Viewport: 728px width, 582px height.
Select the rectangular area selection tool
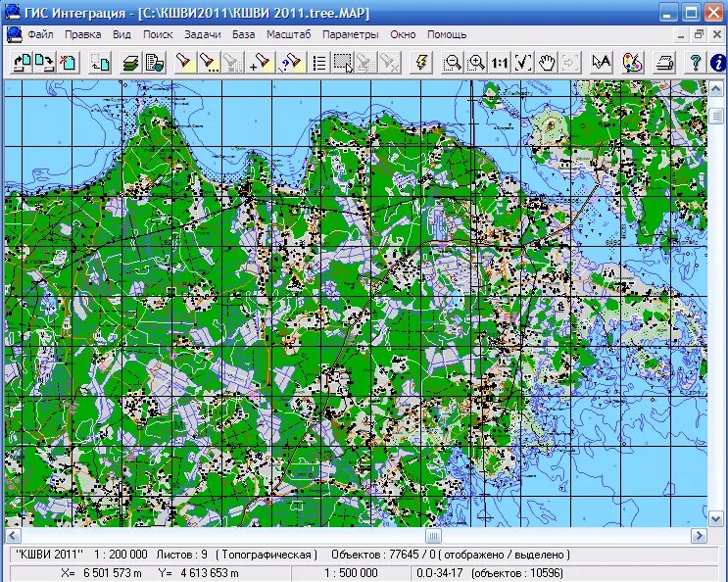[343, 63]
